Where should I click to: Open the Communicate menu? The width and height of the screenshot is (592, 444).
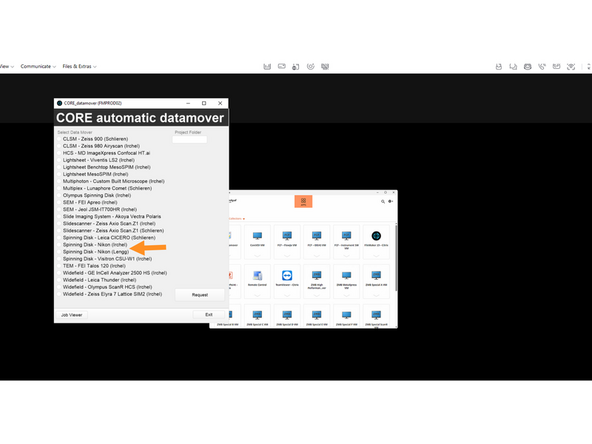(x=38, y=66)
